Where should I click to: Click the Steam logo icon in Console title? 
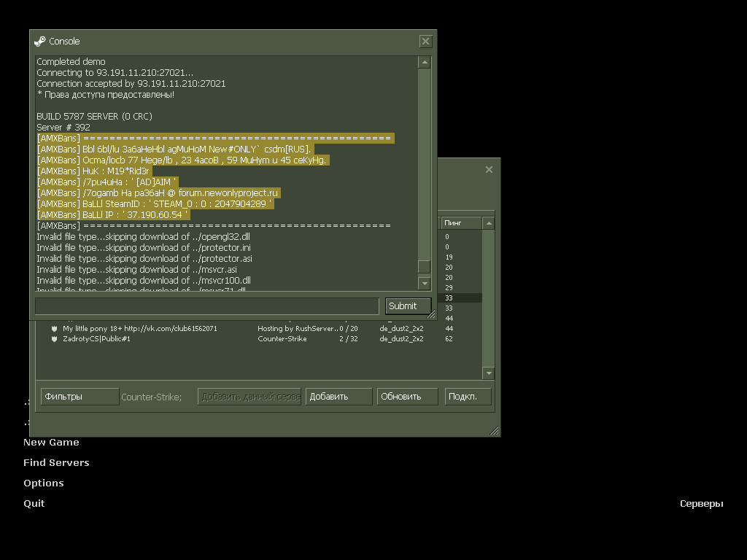[40, 42]
